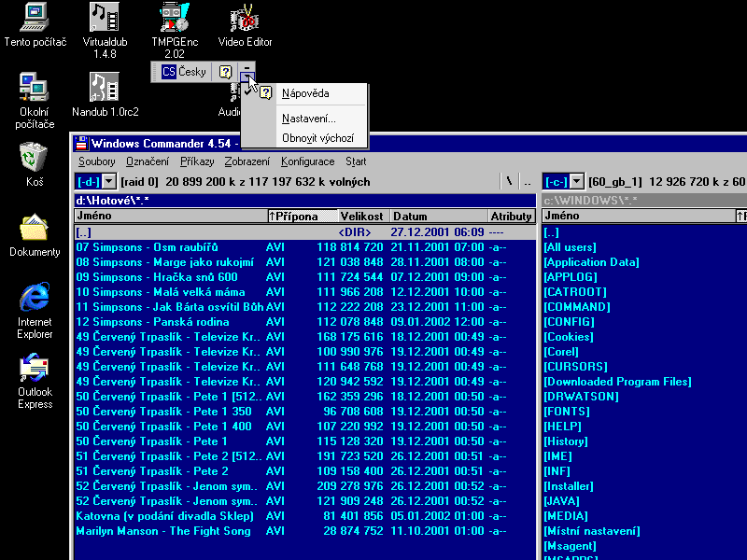Select file 50 Červený Trpaslík - Pete 1 350
The image size is (747, 560).
[x=305, y=412]
